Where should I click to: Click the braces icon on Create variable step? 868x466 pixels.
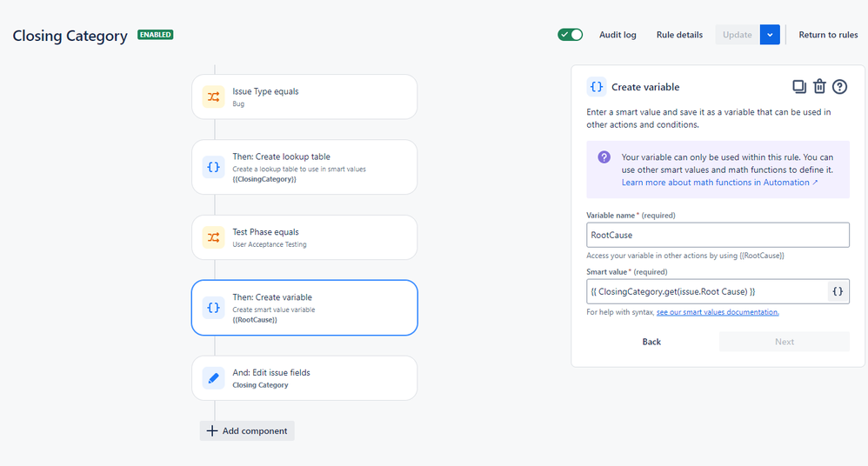(213, 308)
